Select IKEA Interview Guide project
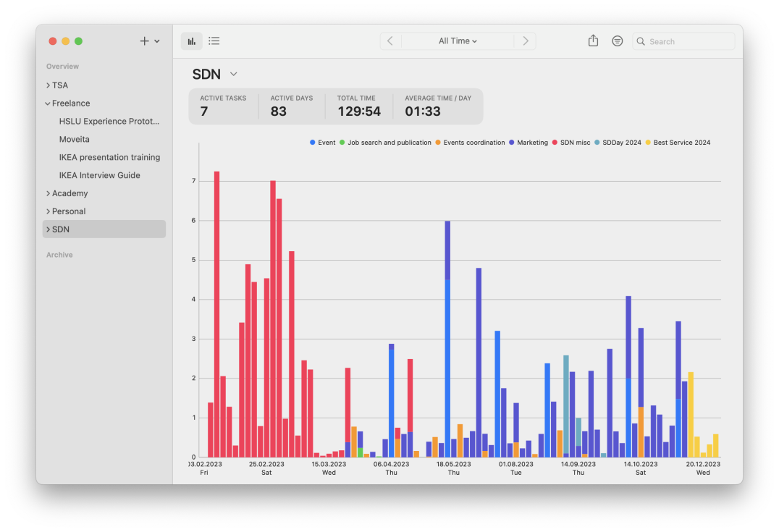 (x=99, y=175)
